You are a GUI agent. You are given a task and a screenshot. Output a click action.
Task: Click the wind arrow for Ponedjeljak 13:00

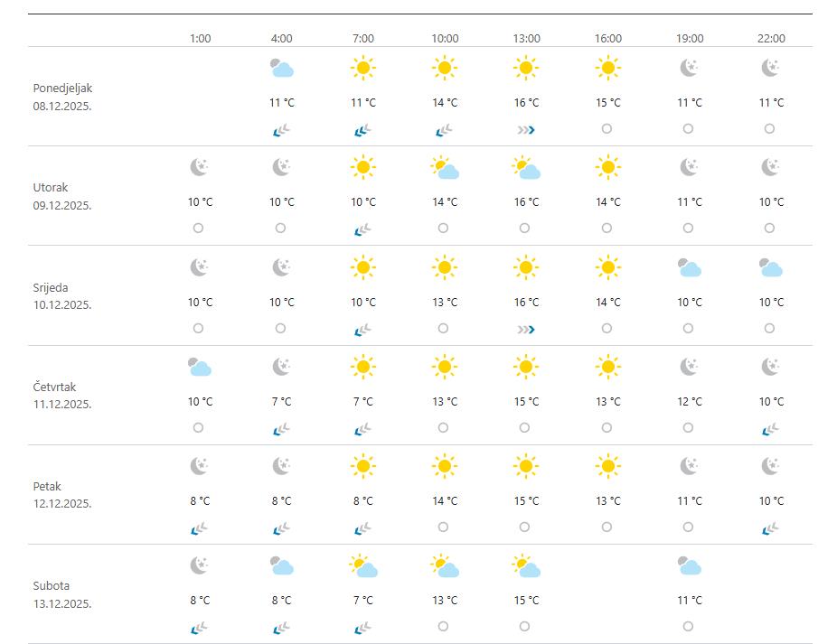click(x=526, y=130)
